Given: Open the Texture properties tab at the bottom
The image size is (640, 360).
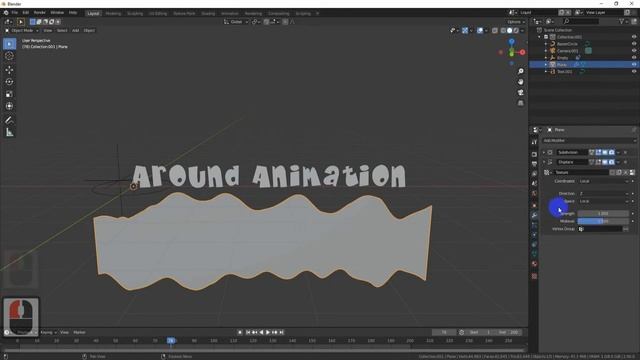Looking at the screenshot, I should pos(534,276).
